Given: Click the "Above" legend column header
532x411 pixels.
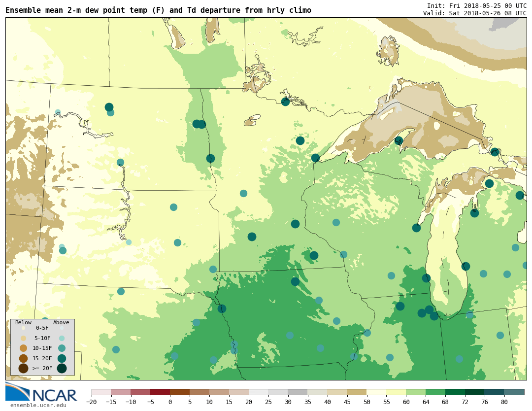Looking at the screenshot, I should [61, 322].
